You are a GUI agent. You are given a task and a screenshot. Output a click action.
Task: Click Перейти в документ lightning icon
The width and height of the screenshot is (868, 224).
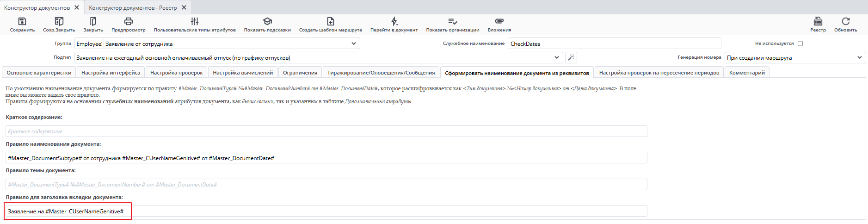[x=394, y=21]
